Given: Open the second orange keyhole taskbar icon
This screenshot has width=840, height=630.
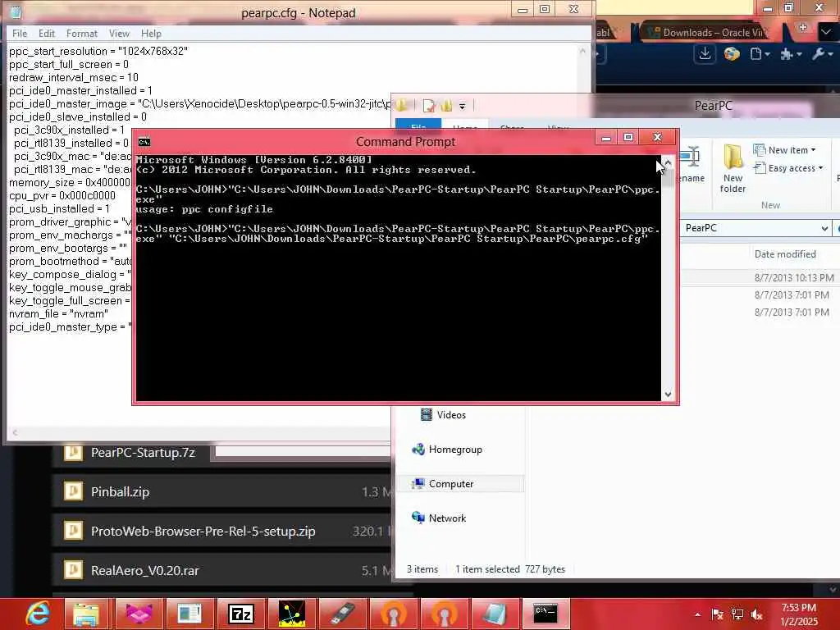Looking at the screenshot, I should [444, 614].
